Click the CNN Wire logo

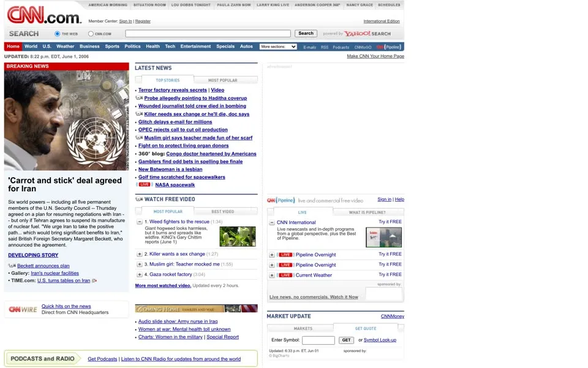pyautogui.click(x=23, y=309)
